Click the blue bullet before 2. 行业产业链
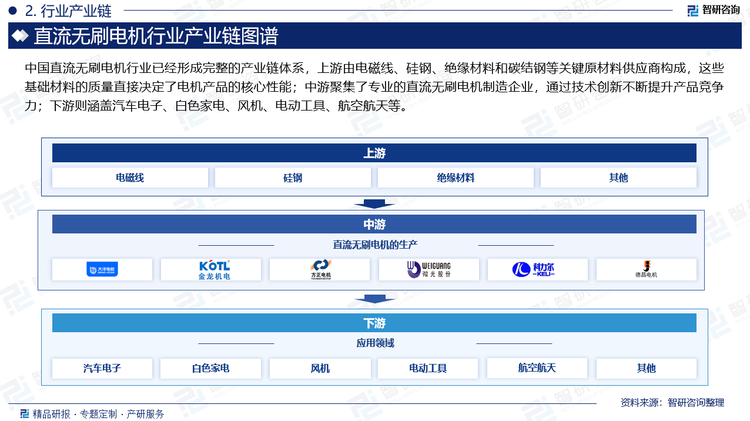Image resolution: width=750 pixels, height=421 pixels. click(13, 10)
